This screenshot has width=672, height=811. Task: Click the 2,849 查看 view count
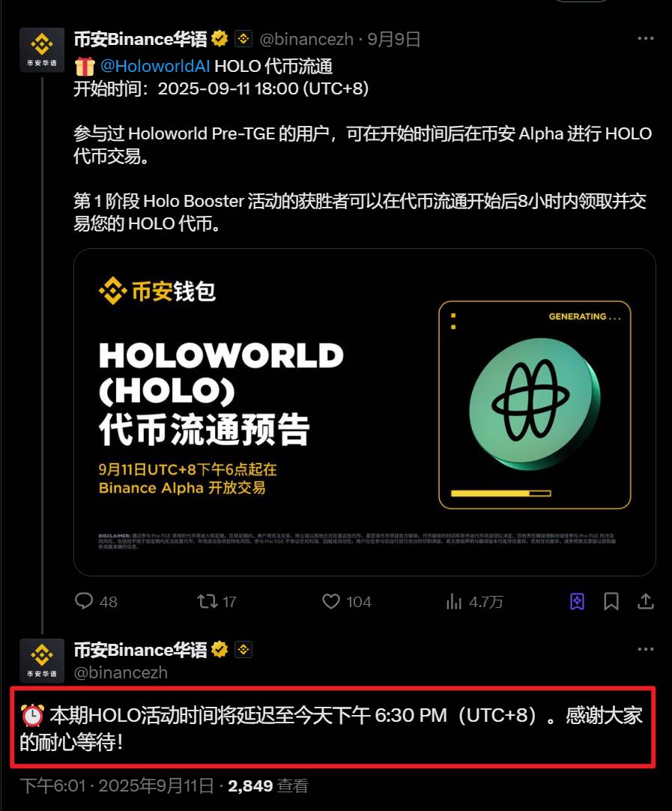pyautogui.click(x=267, y=786)
